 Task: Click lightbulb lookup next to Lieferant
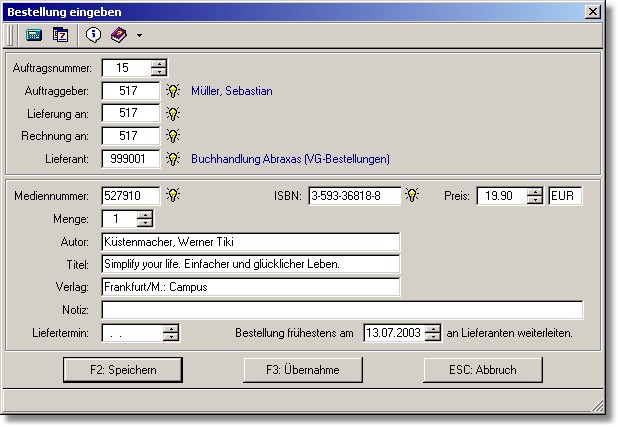173,159
